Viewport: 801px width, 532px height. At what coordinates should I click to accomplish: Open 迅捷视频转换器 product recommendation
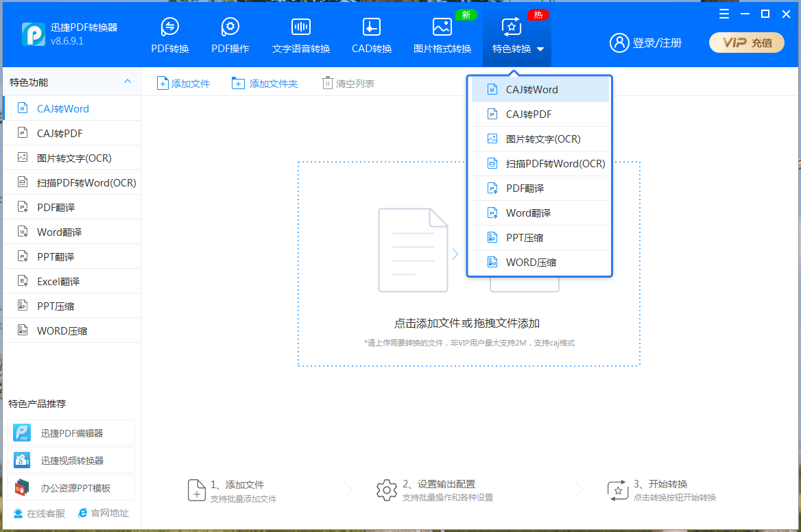pos(71,461)
